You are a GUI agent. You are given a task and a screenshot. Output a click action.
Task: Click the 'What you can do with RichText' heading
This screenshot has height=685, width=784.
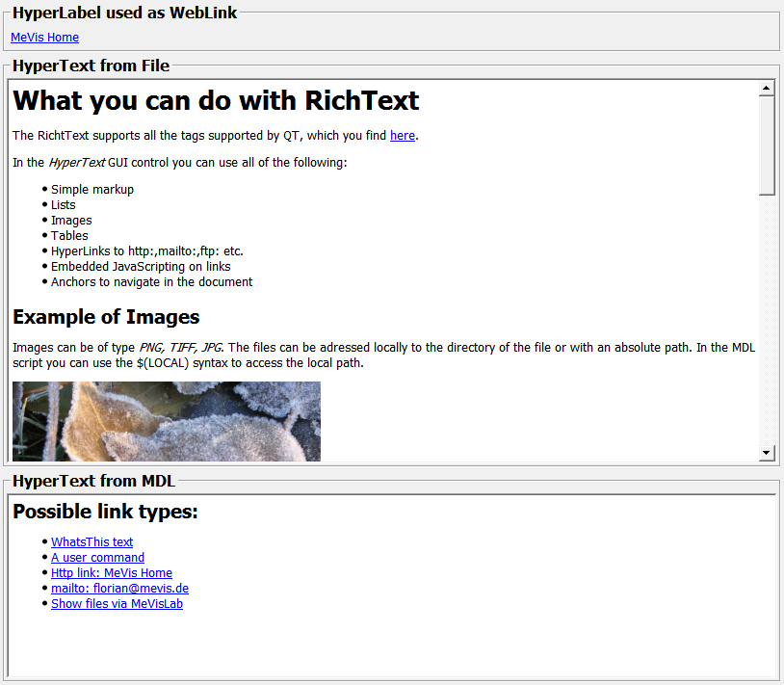[216, 100]
